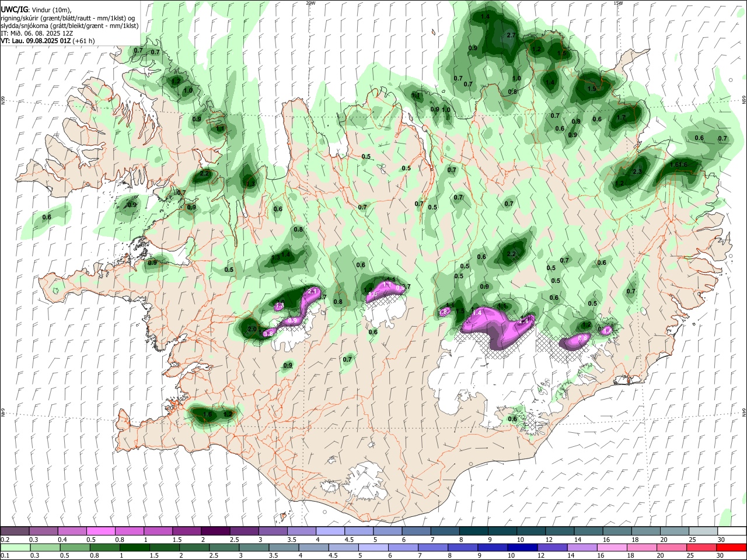Click the darkest purple 2–2.5 snow swatch

click(x=215, y=531)
